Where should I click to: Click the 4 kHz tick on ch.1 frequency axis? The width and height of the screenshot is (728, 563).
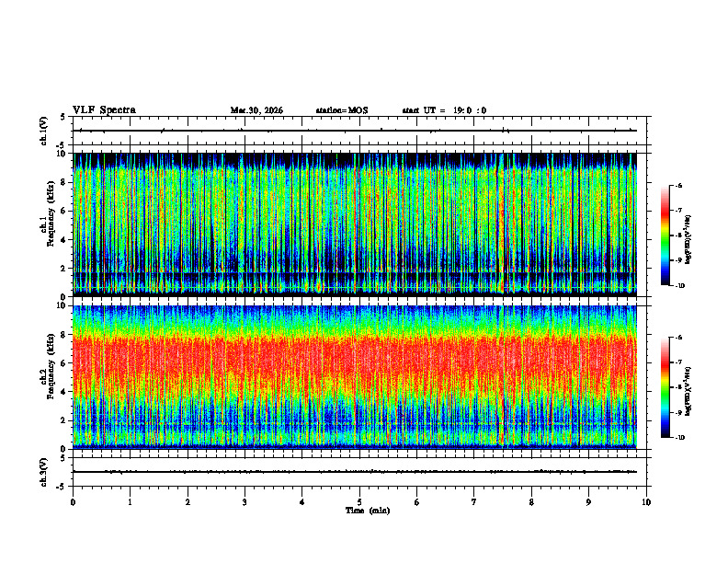[x=64, y=240]
